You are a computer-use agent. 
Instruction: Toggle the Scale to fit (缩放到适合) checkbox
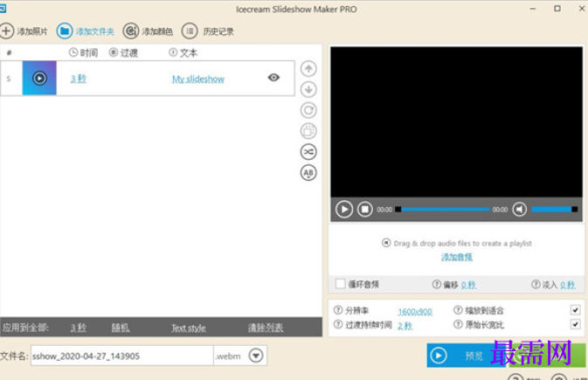click(575, 310)
